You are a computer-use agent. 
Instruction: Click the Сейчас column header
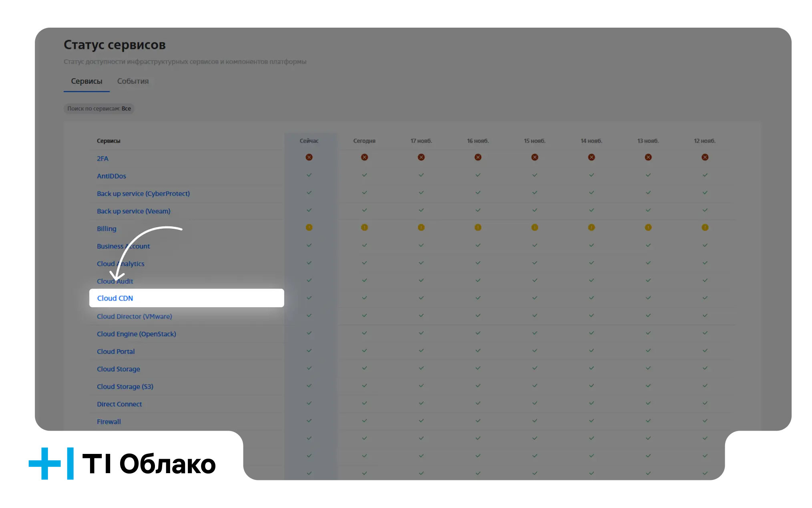[x=309, y=141]
